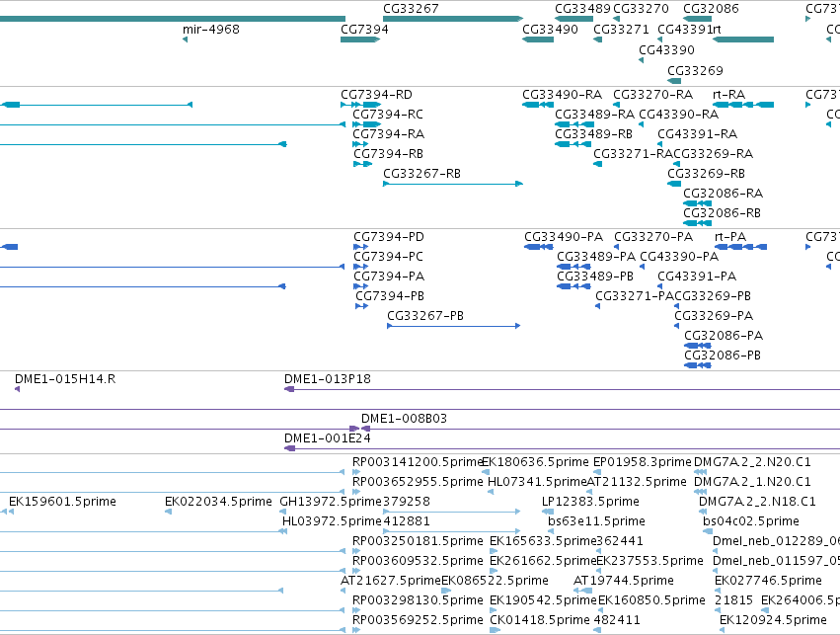The image size is (840, 635).
Task: Select the CG33490-RA transcript label
Action: (562, 95)
